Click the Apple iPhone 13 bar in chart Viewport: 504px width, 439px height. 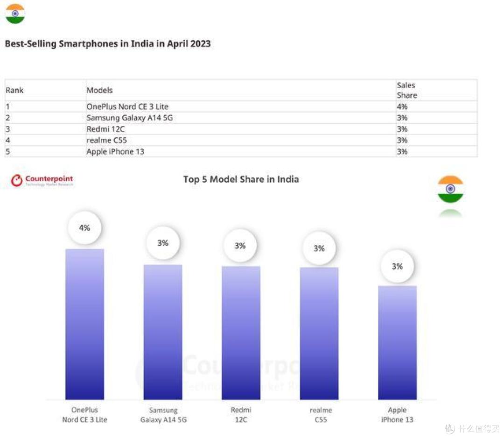(397, 342)
